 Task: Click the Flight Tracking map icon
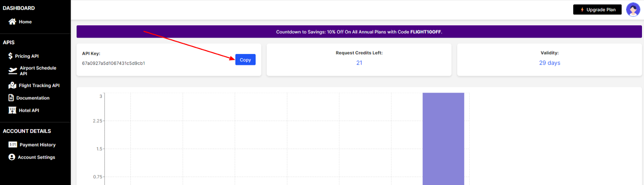tap(12, 85)
